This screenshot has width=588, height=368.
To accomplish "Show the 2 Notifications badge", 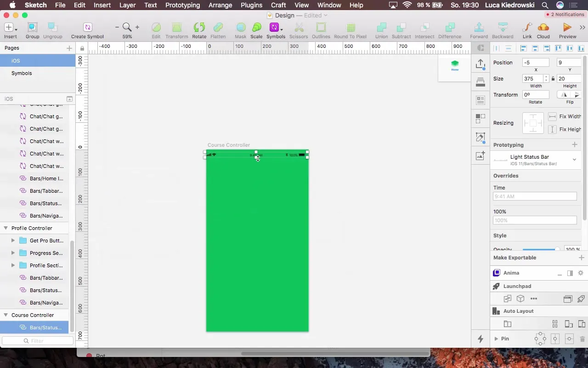I will (565, 14).
